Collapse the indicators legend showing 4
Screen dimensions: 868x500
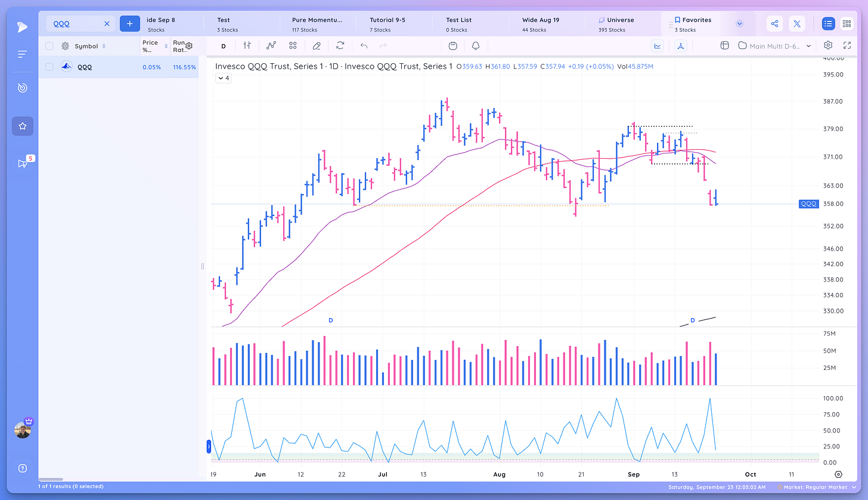pyautogui.click(x=222, y=78)
